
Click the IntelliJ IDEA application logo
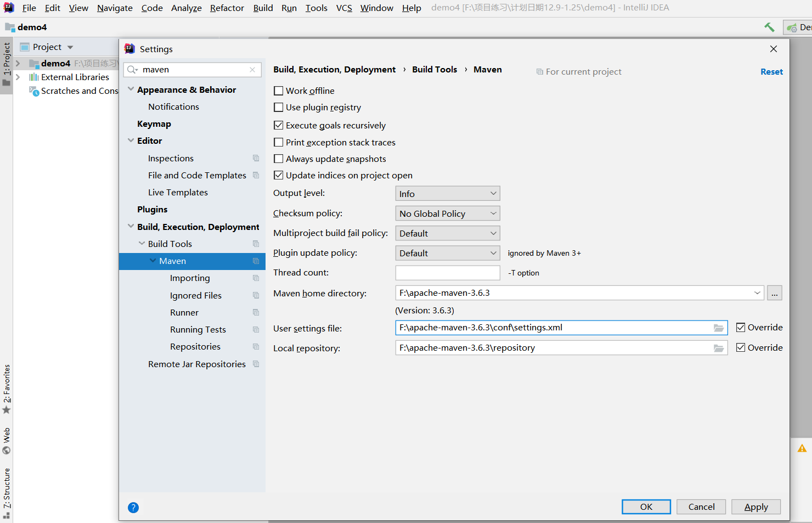(9, 8)
